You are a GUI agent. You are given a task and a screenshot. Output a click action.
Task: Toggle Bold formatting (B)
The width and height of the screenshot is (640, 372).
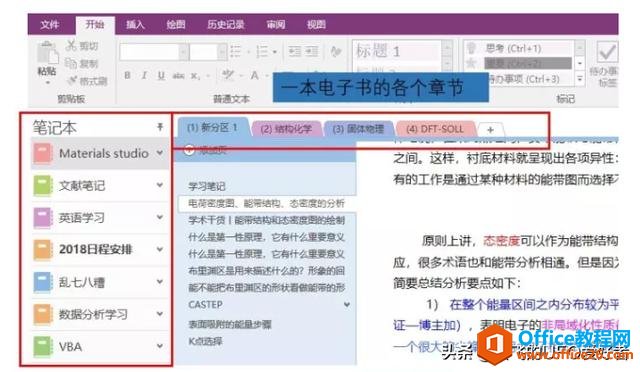point(128,76)
